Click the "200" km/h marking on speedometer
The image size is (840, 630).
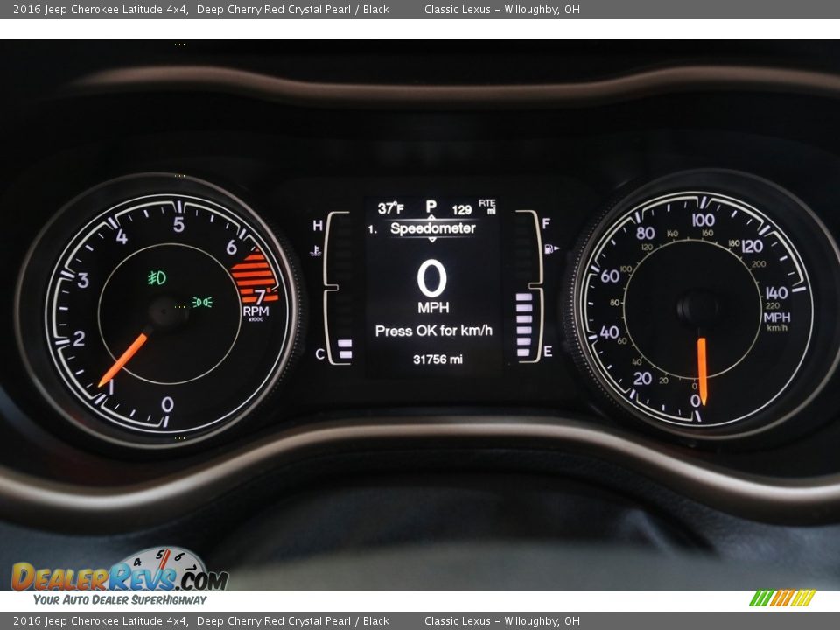759,264
